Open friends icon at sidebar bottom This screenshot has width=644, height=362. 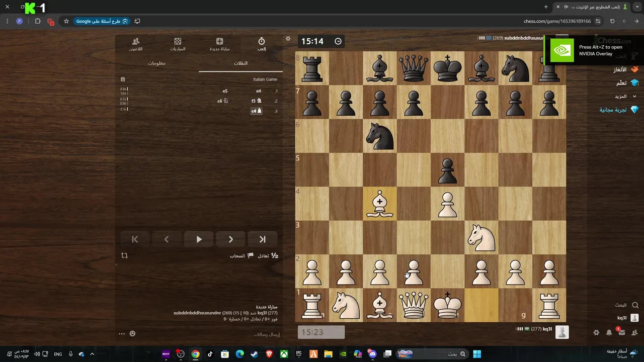click(x=634, y=333)
